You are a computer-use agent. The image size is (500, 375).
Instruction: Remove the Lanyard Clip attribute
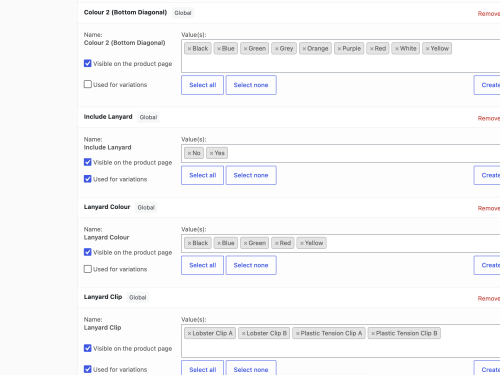click(x=489, y=298)
